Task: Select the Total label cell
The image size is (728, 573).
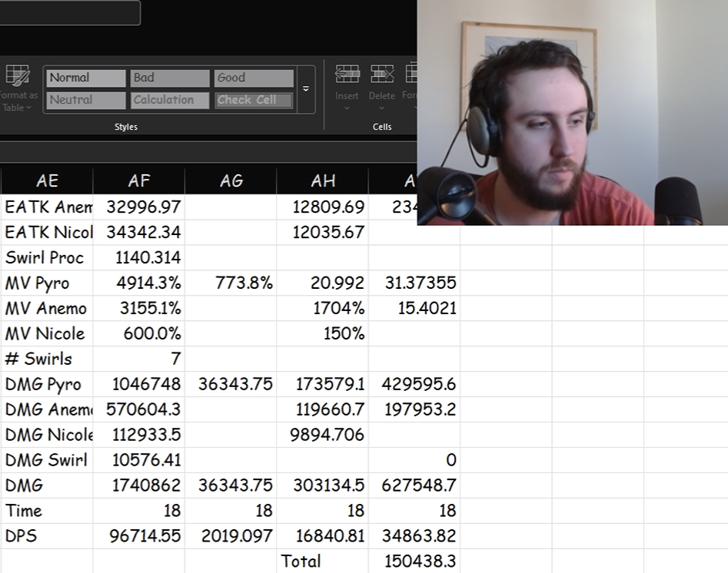Action: (323, 561)
